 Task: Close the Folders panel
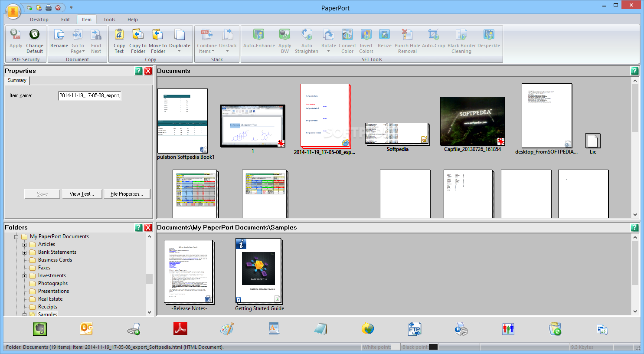tap(148, 227)
